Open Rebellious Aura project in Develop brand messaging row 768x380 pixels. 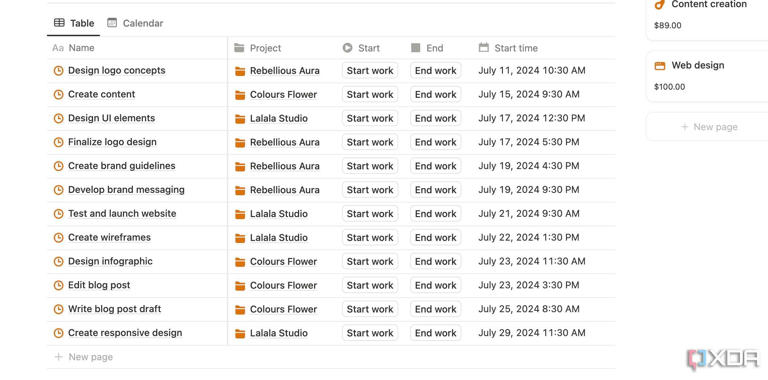point(285,190)
